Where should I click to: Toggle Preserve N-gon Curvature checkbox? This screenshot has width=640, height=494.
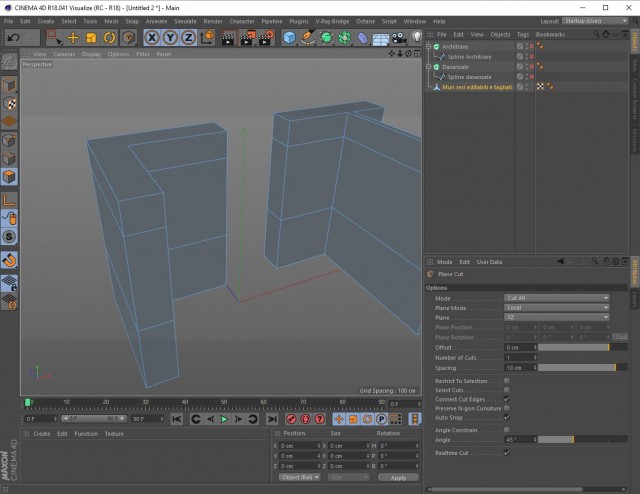(507, 408)
